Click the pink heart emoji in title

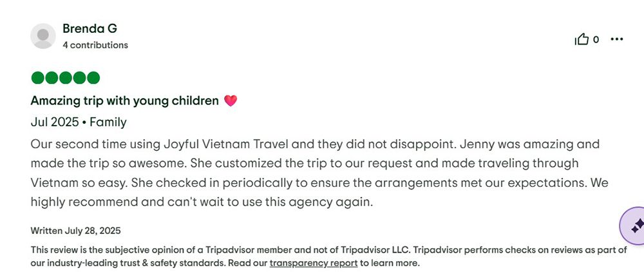[231, 101]
